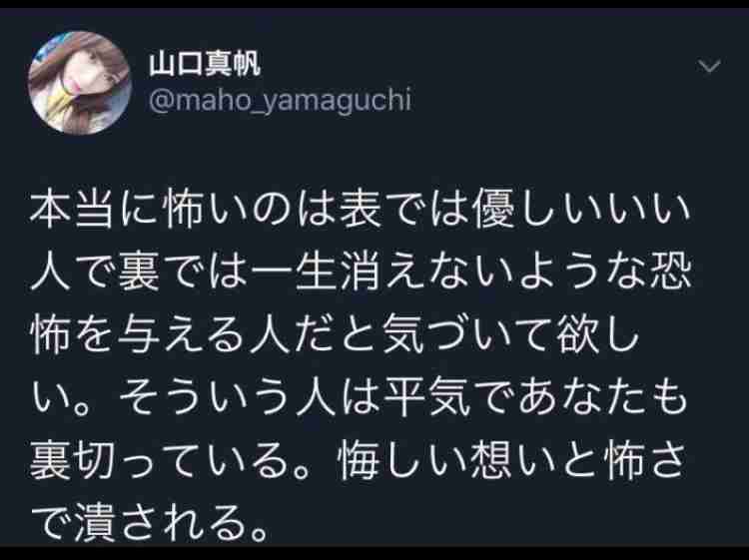Click the word 消えない in the tweet
The width and height of the screenshot is (749, 560).
click(426, 275)
